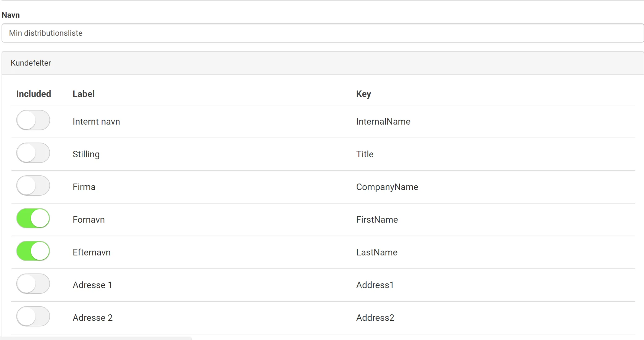Click the Address1 key cell
This screenshot has height=340, width=644.
pyautogui.click(x=375, y=285)
